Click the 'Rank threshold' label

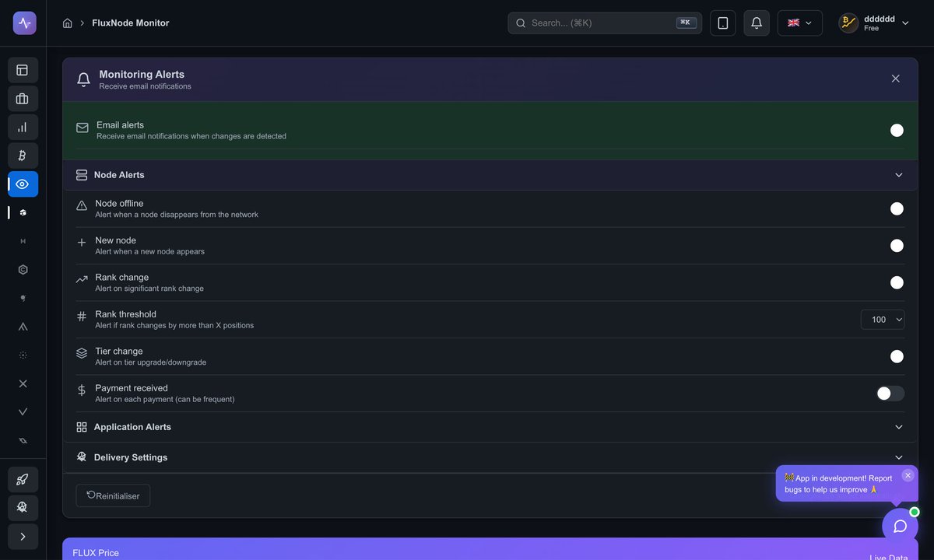[126, 314]
